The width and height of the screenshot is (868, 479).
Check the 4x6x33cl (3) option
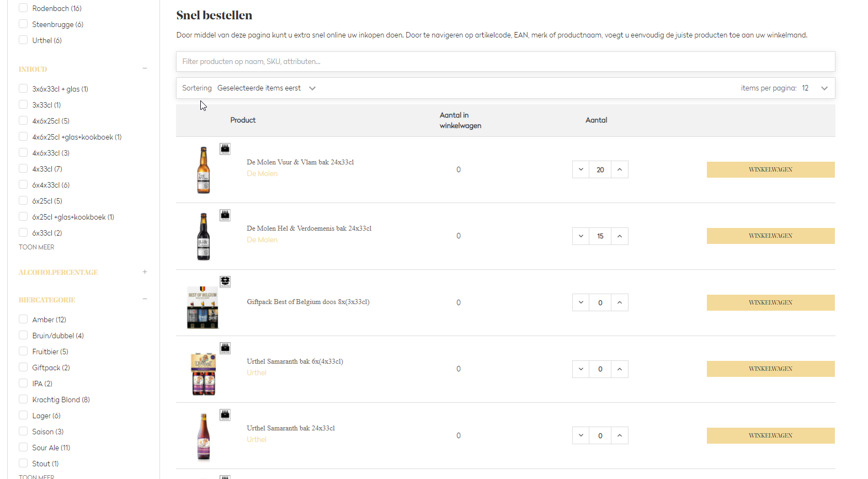pyautogui.click(x=23, y=152)
